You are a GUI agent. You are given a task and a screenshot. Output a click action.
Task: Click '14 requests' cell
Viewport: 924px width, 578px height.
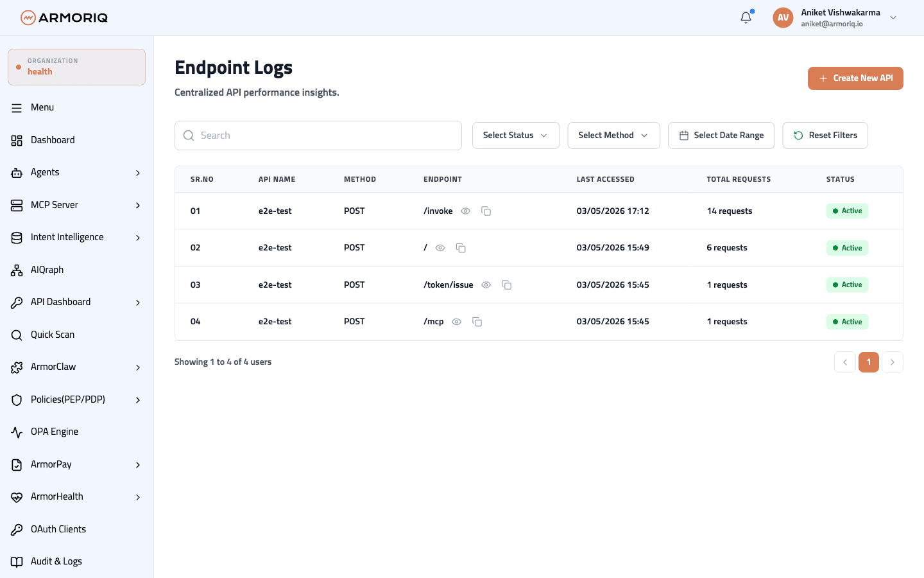(730, 211)
